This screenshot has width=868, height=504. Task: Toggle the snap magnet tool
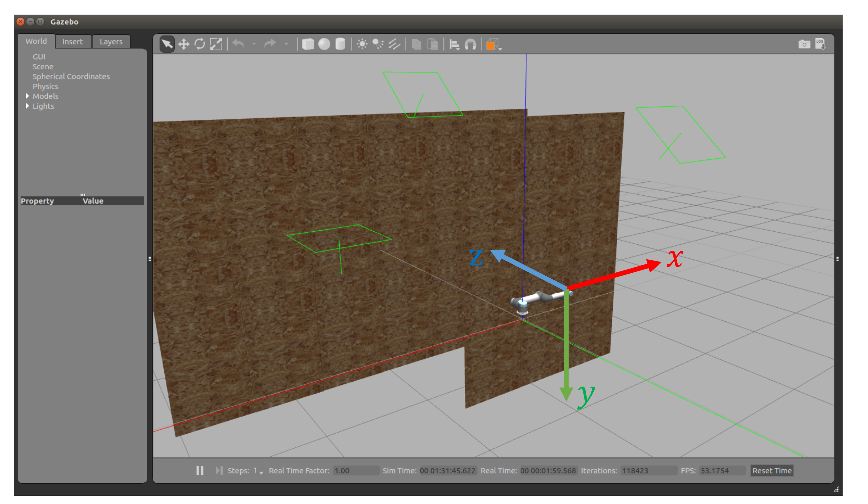(x=471, y=45)
